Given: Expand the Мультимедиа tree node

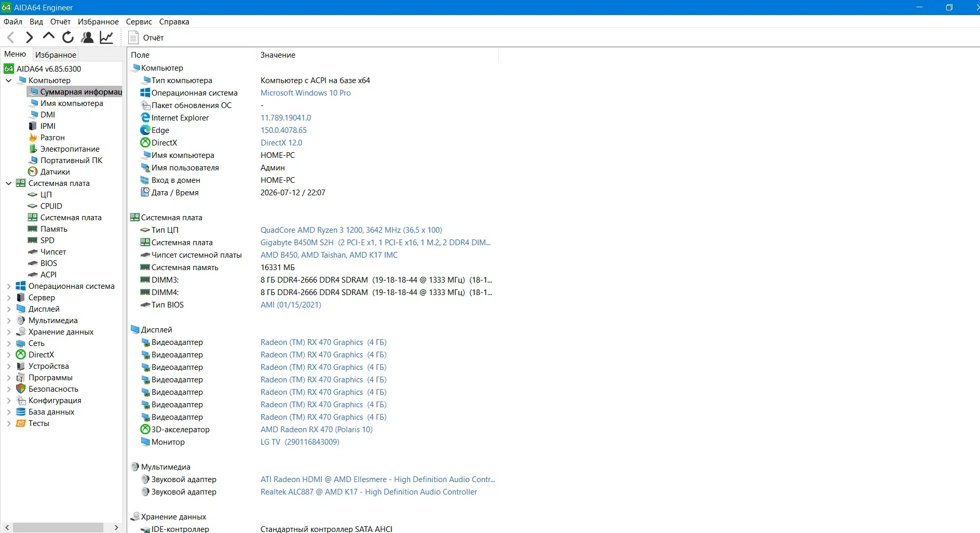Looking at the screenshot, I should point(9,321).
